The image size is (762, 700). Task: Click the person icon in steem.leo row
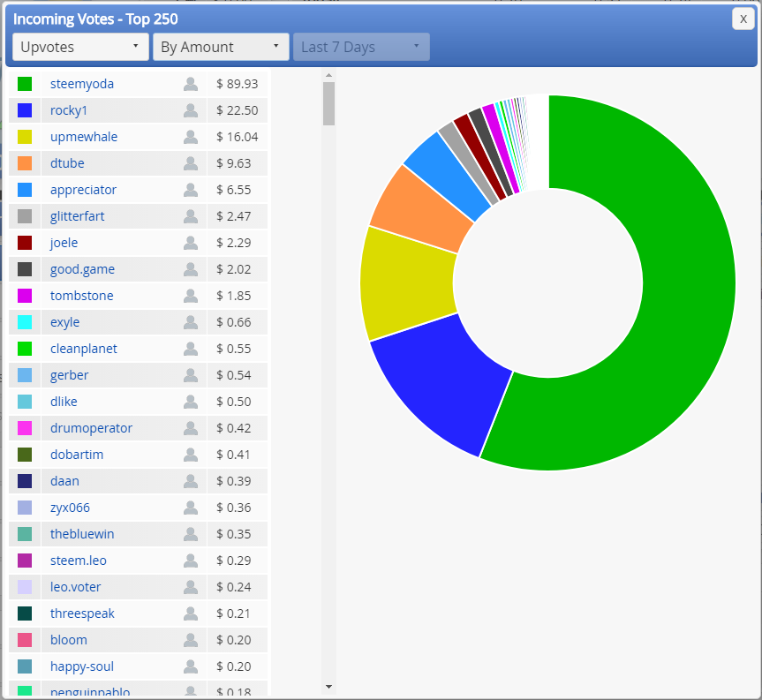(x=191, y=561)
